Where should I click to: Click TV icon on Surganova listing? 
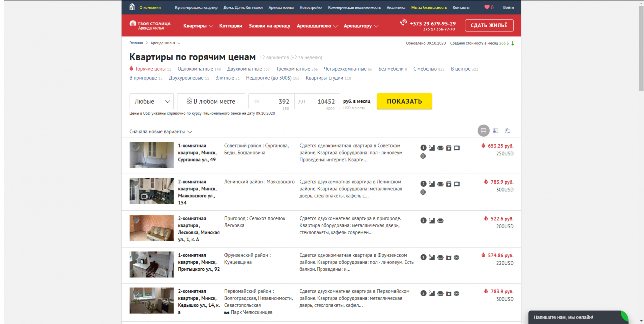coord(457,148)
